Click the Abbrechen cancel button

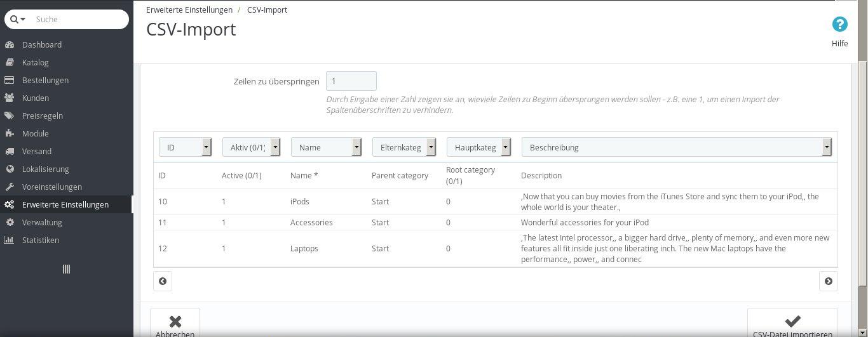point(175,323)
